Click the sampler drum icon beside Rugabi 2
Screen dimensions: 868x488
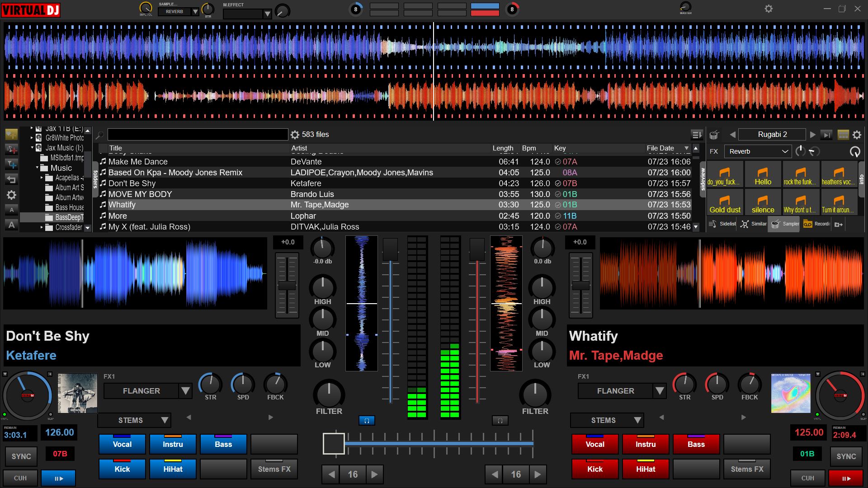714,135
